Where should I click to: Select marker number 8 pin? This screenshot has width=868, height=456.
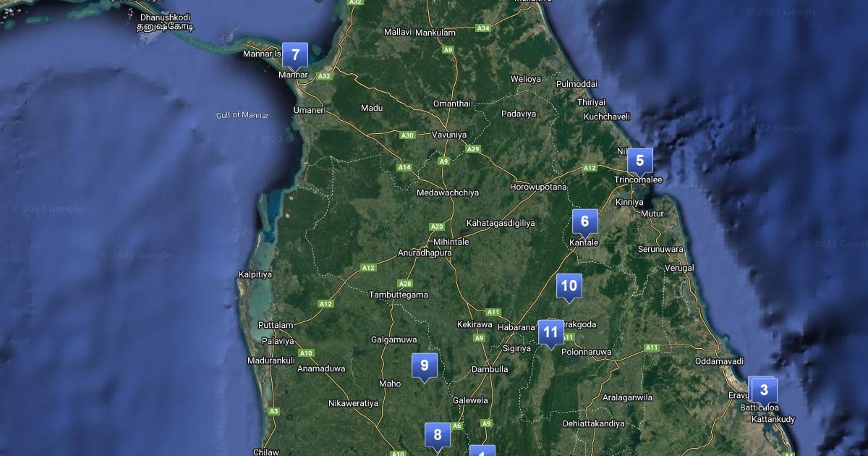click(x=437, y=436)
